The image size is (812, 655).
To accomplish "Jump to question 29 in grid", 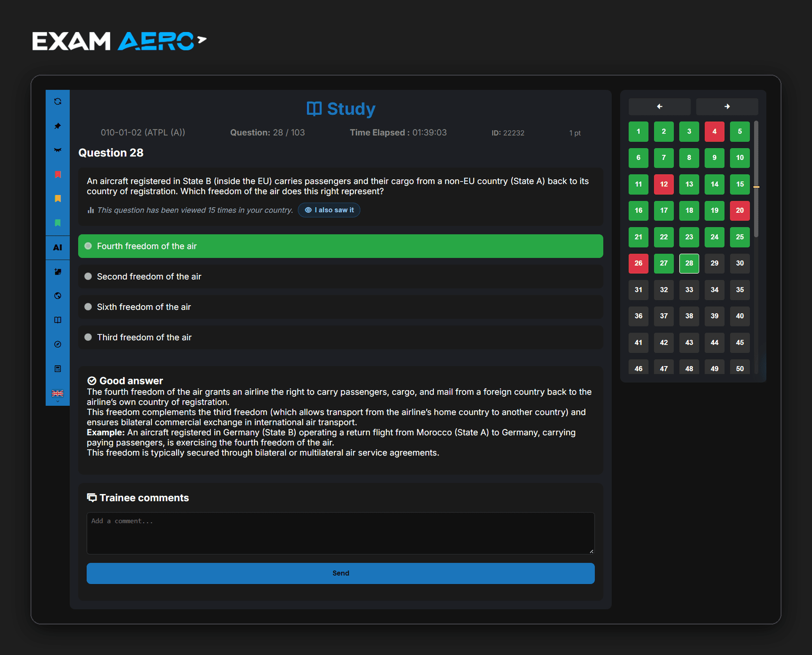I will (715, 264).
